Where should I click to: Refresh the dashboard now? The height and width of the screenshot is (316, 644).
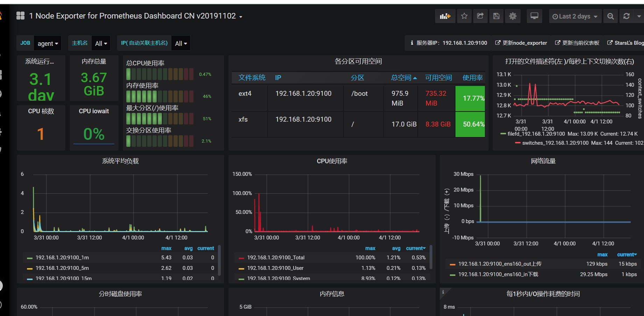[x=627, y=16]
